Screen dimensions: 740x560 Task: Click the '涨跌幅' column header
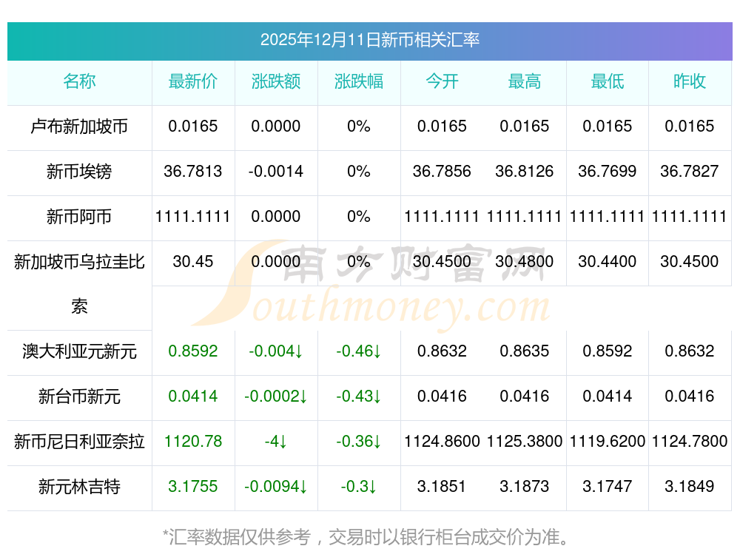tap(359, 81)
